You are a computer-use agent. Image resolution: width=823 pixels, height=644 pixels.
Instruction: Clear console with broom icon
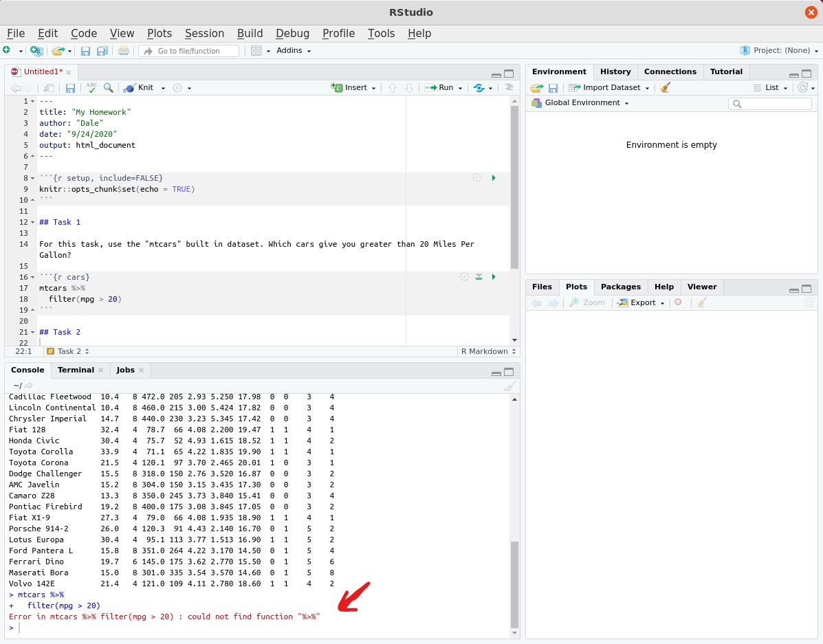coord(509,386)
